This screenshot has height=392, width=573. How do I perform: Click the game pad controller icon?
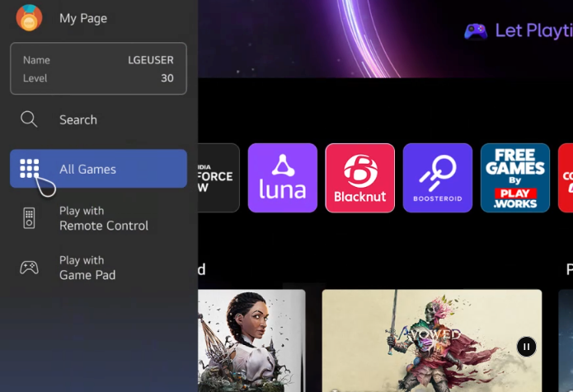coord(29,268)
